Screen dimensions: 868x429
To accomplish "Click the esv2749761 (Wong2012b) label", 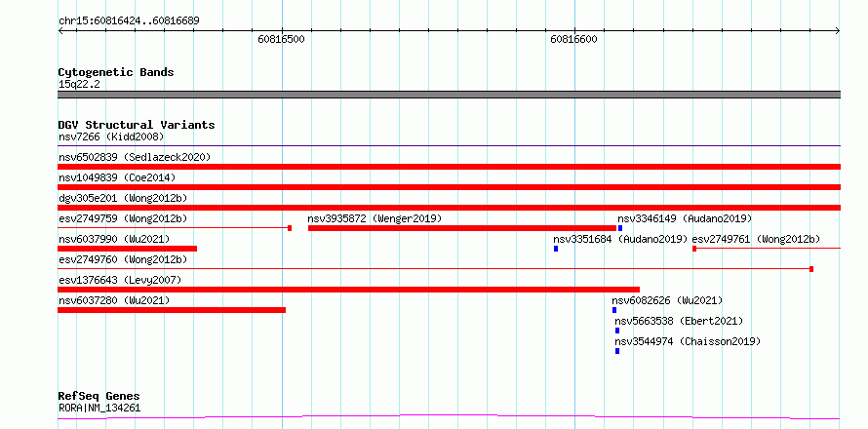I will pyautogui.click(x=756, y=239).
